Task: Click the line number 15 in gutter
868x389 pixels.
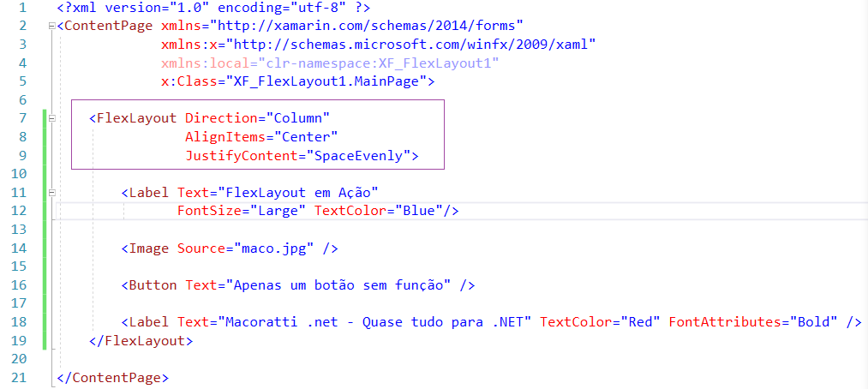Action: (x=19, y=266)
